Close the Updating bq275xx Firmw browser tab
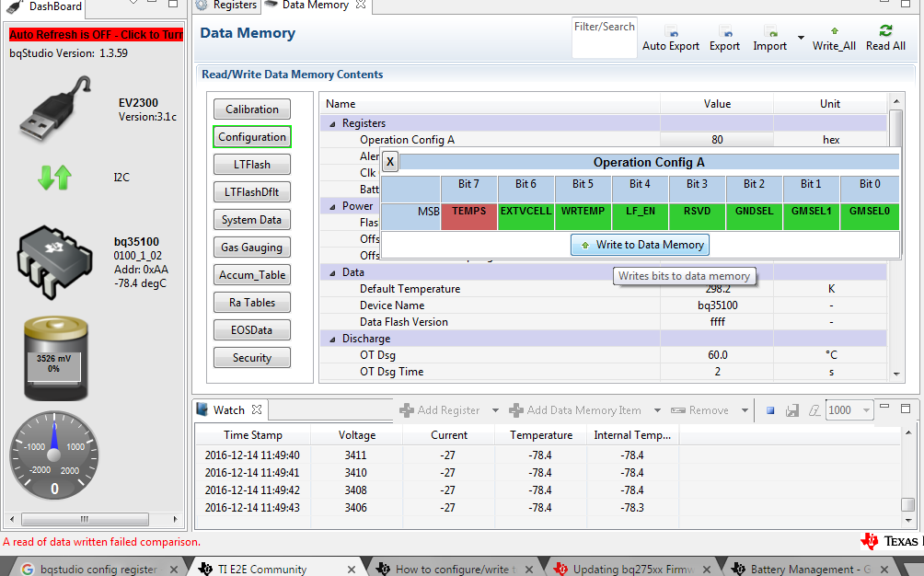This screenshot has height=576, width=924. click(x=707, y=569)
